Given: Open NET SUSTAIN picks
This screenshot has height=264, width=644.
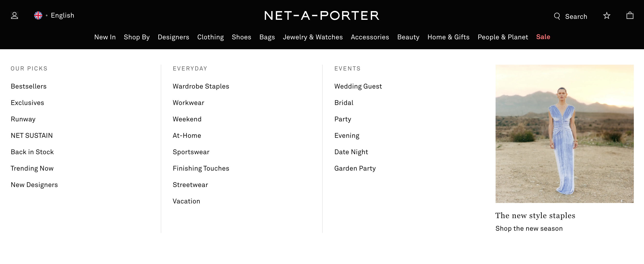Looking at the screenshot, I should pos(32,135).
